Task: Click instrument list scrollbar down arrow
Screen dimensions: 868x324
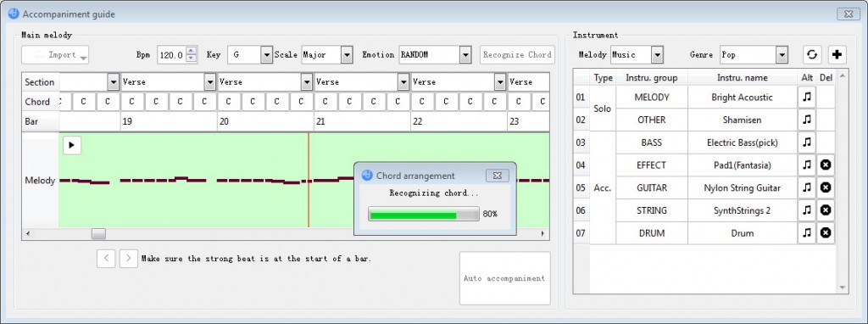Action: (843, 288)
